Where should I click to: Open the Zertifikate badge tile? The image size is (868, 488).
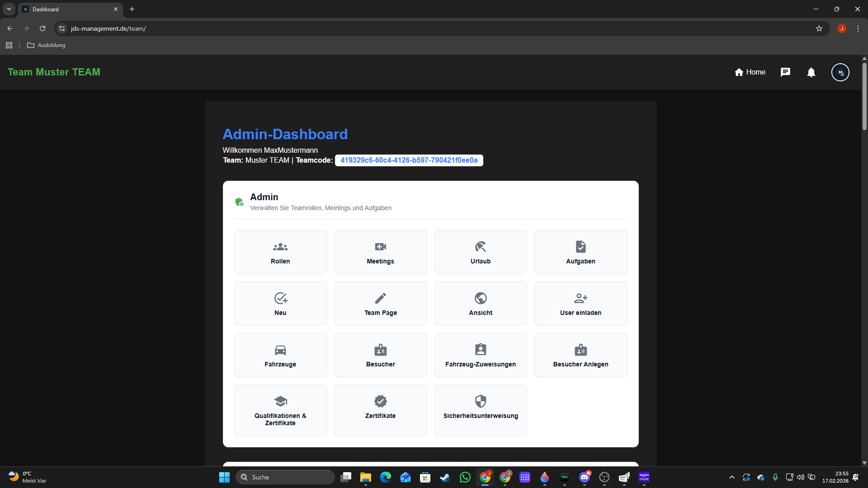click(x=380, y=409)
